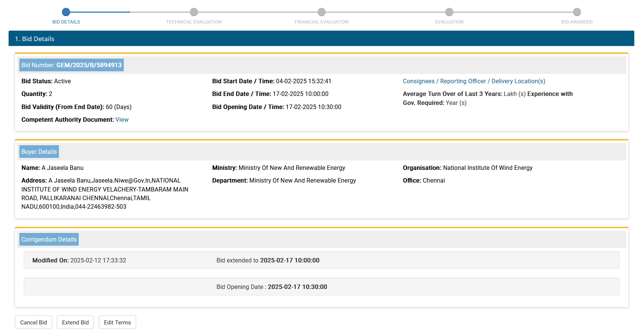Open Edit Terms
The height and width of the screenshot is (336, 644).
[117, 323]
